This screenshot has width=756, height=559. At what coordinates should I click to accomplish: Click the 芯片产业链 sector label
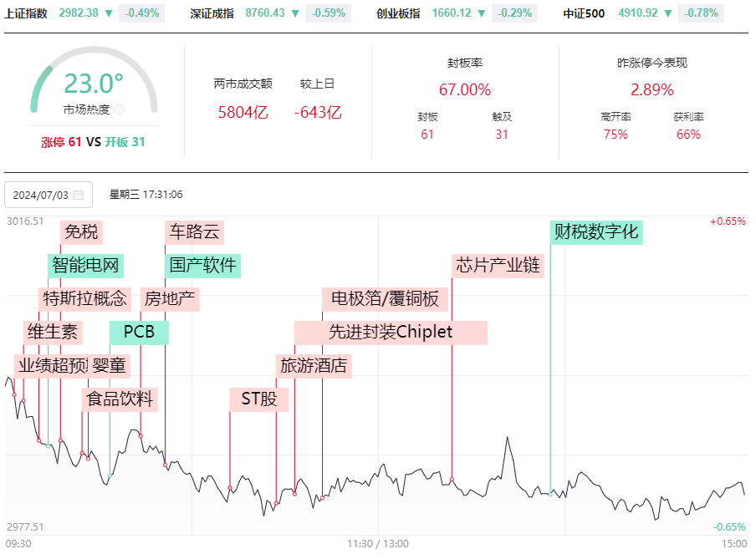point(498,266)
